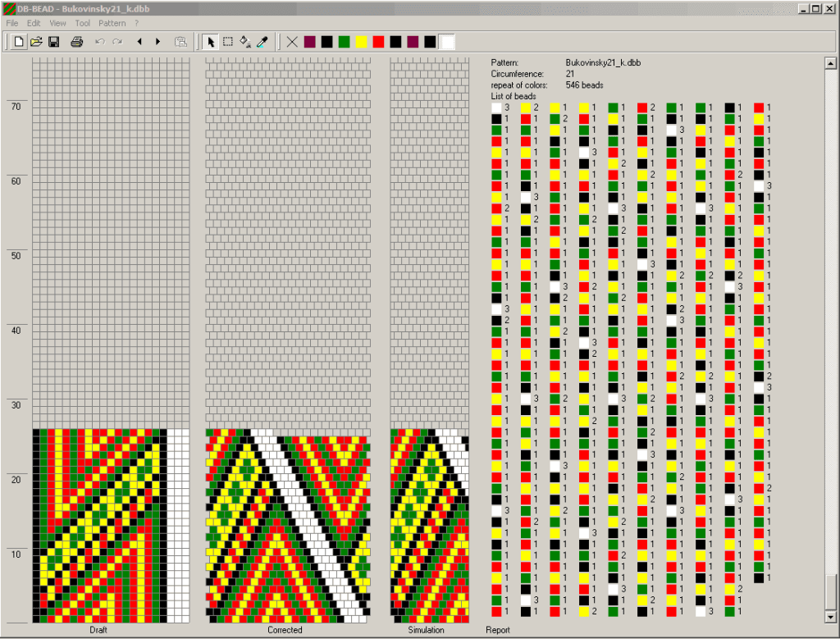Click the 'repeat of colors:' label
This screenshot has height=639, width=840.
click(x=519, y=85)
